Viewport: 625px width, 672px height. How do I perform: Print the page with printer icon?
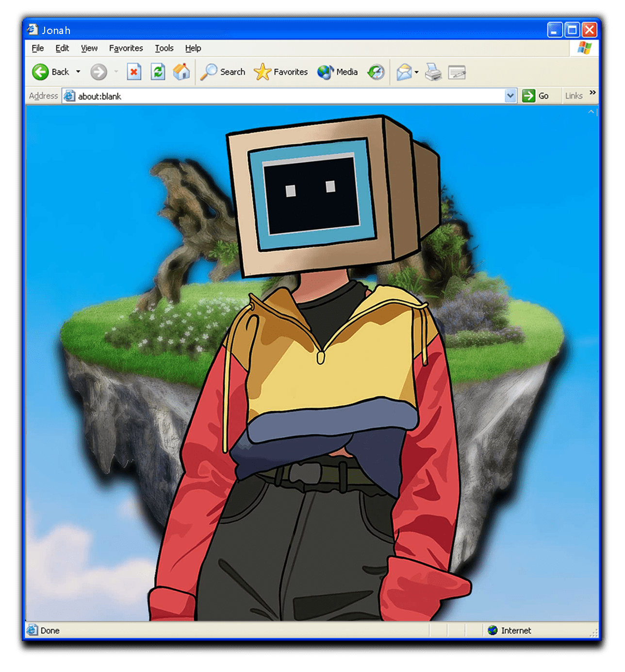[x=433, y=72]
